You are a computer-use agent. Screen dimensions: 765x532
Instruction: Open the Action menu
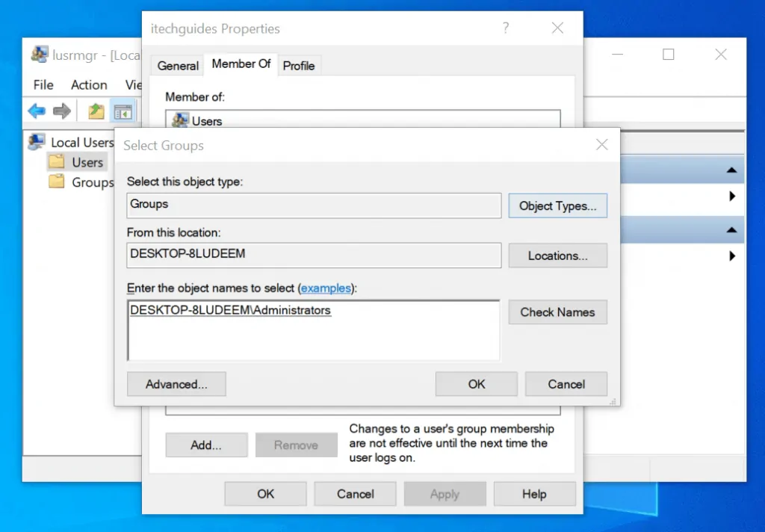(x=89, y=85)
